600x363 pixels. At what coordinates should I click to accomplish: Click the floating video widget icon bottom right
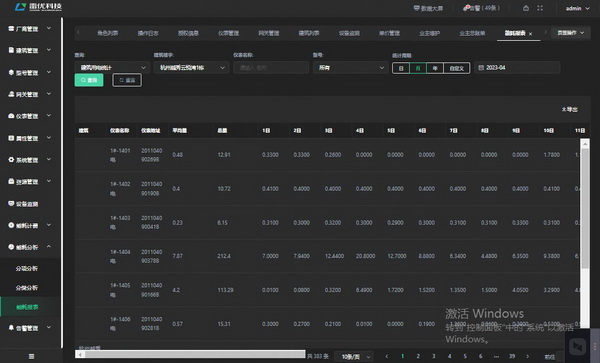[x=577, y=347]
